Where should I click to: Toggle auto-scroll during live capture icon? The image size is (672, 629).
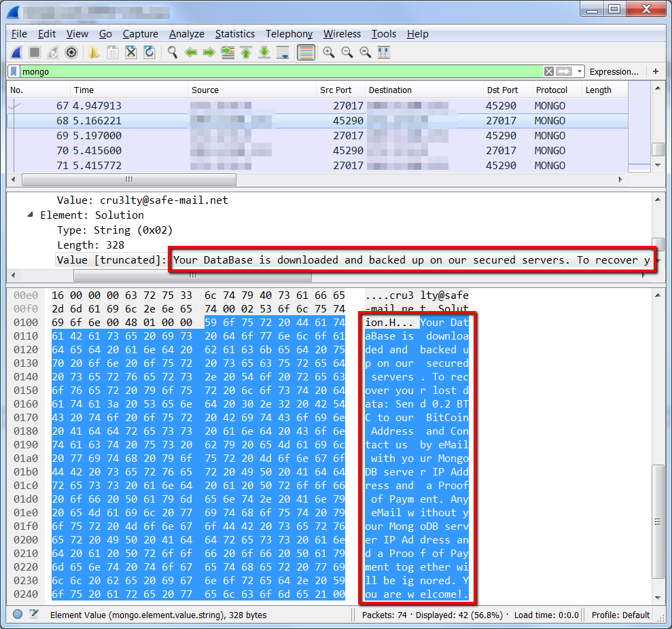click(283, 53)
